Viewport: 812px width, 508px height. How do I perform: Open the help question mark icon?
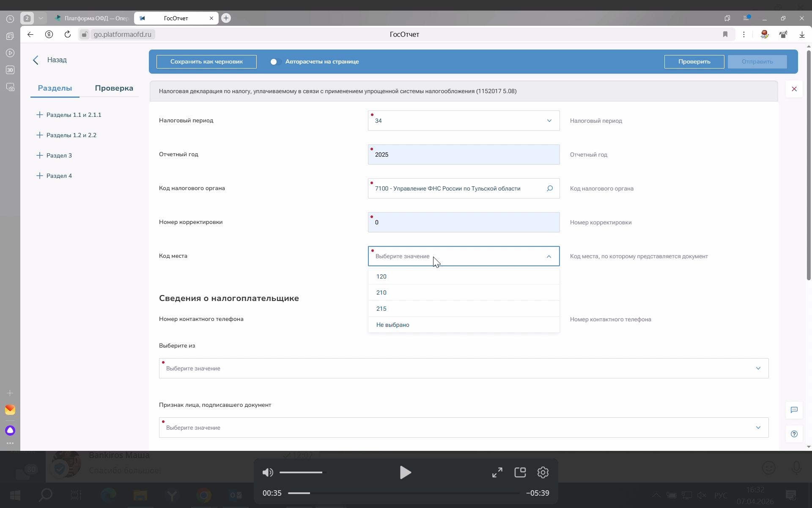pos(794,434)
